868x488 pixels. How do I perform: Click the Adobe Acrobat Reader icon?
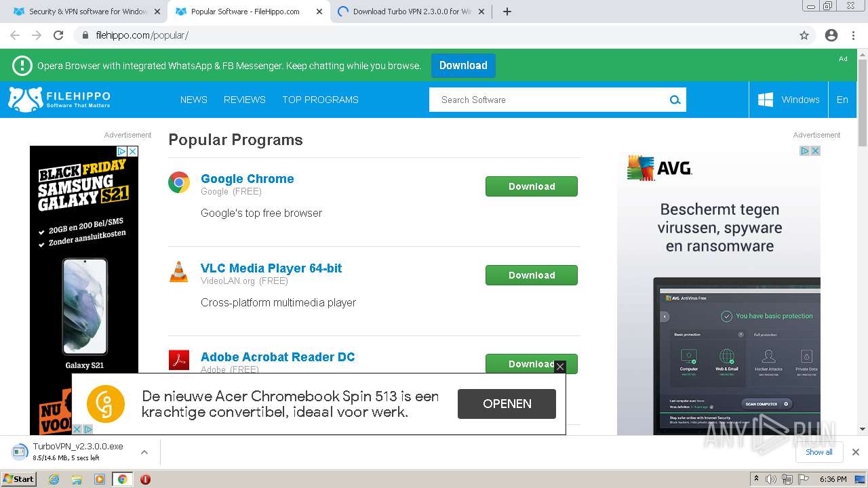coord(179,360)
